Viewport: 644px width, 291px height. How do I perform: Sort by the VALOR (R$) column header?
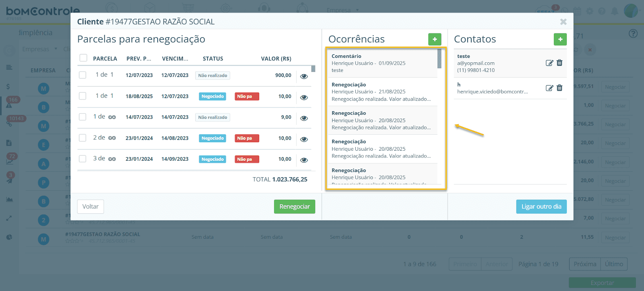point(276,59)
